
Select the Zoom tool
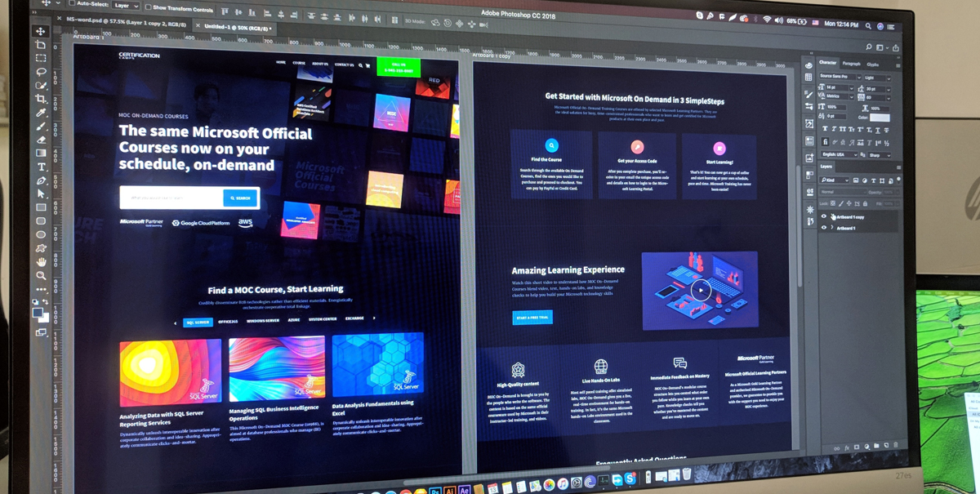click(41, 275)
